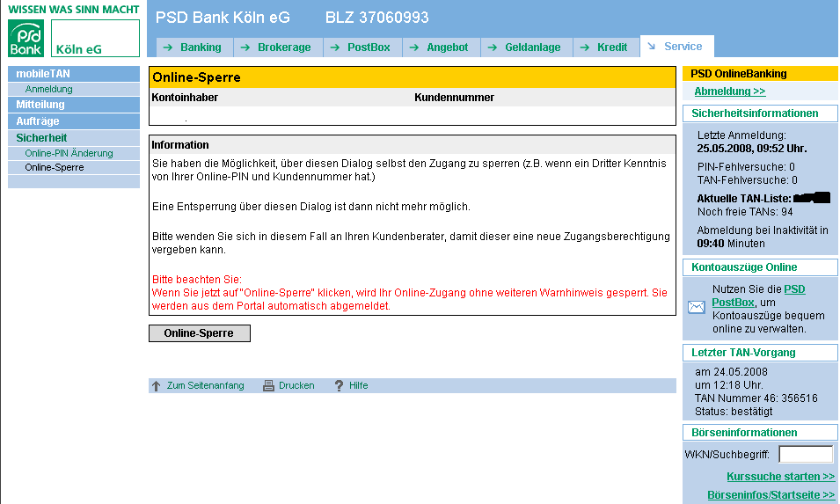Click the arrow icon on the Banking tab
The height and width of the screenshot is (504, 840).
point(168,47)
